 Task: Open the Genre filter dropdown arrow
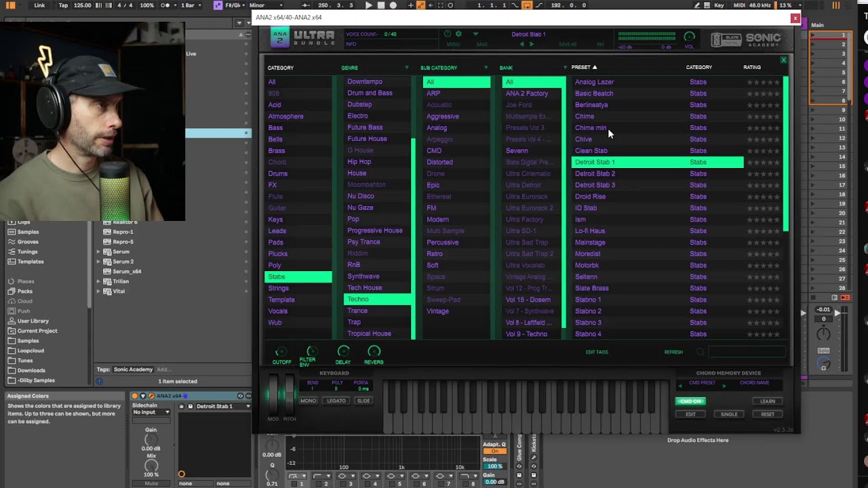pyautogui.click(x=407, y=68)
